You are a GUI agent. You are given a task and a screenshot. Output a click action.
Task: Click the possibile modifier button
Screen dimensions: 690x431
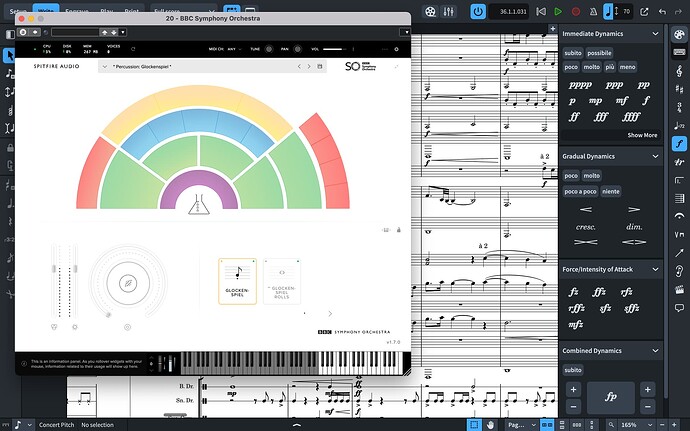click(599, 53)
